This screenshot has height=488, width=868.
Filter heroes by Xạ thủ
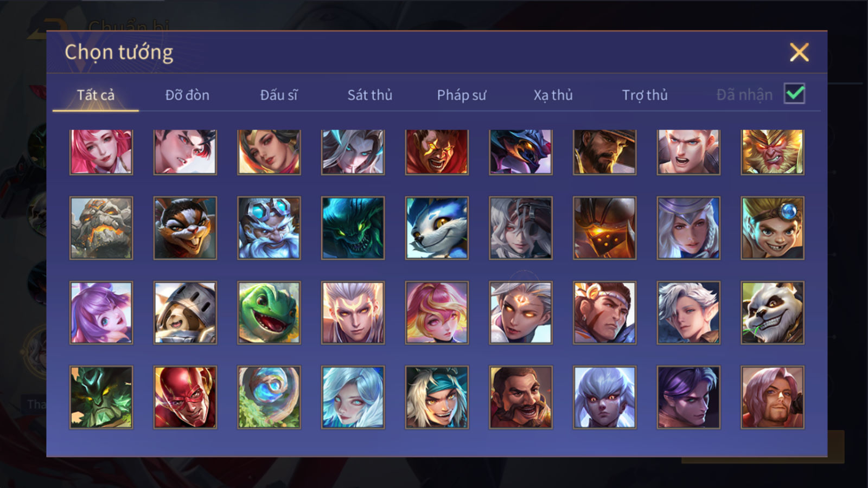pos(553,95)
